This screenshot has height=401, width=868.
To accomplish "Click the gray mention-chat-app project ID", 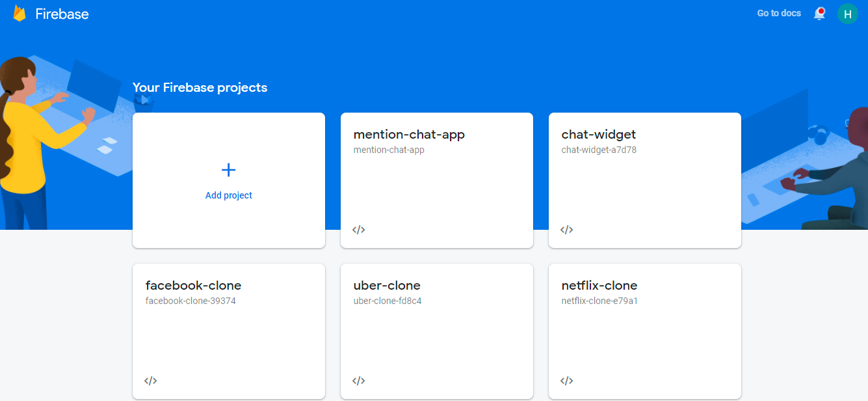I will click(389, 150).
